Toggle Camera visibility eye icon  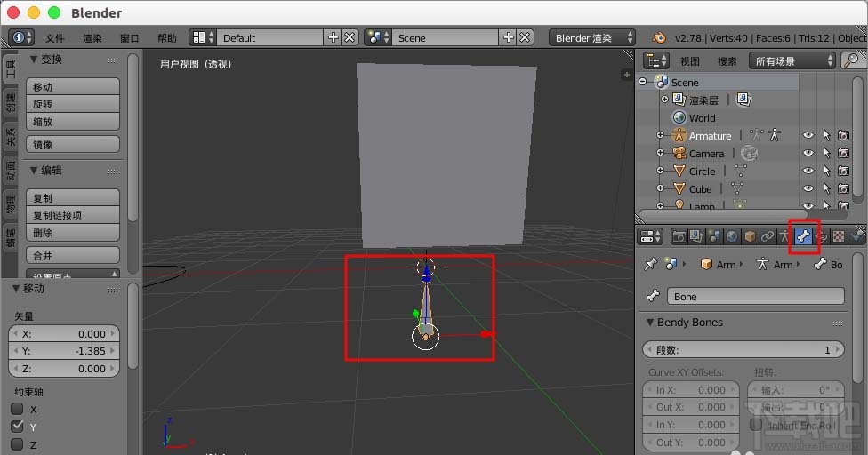808,153
